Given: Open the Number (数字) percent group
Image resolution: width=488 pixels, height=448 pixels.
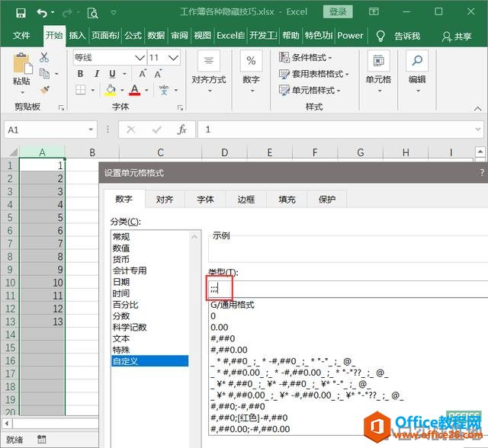Looking at the screenshot, I should (251, 72).
